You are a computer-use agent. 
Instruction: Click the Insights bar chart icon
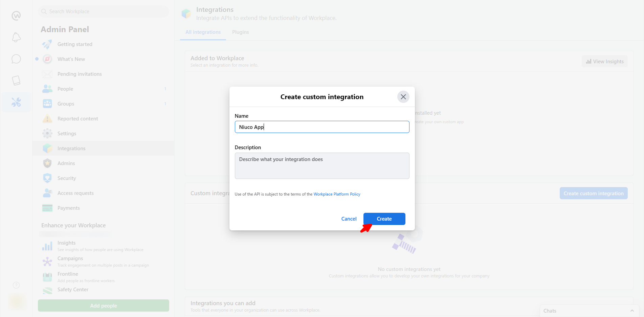tap(47, 246)
